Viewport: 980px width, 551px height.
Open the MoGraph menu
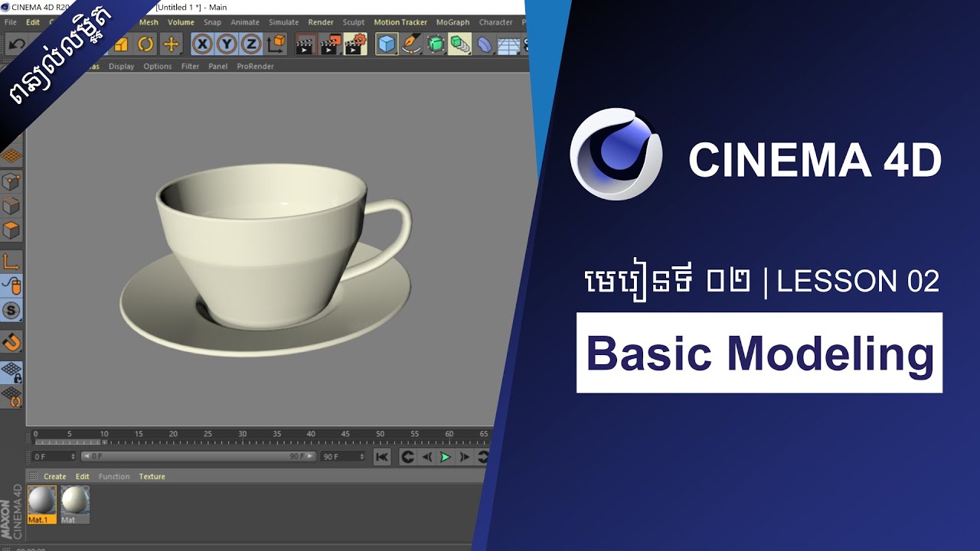coord(452,22)
